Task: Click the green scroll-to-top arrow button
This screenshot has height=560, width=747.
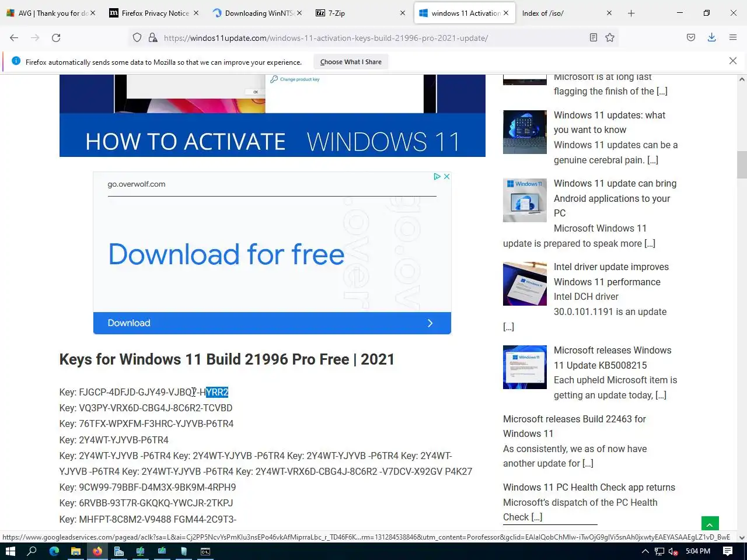Action: [x=710, y=524]
